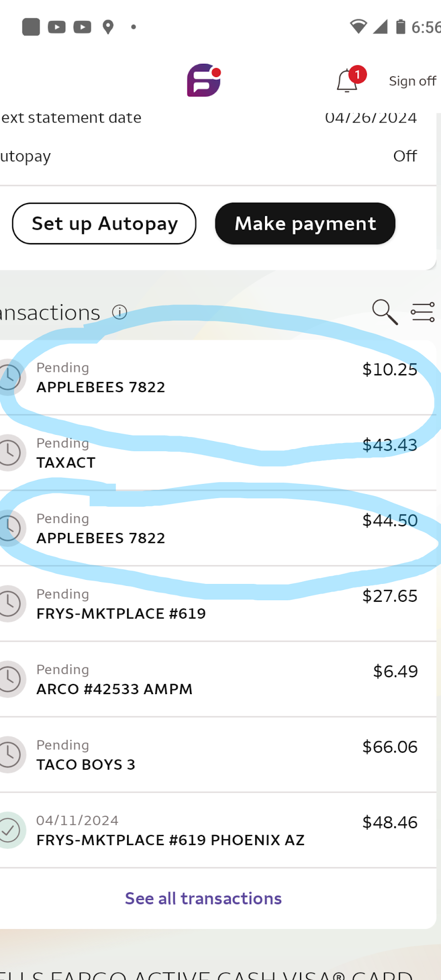
Task: Tap the posted checkmark icon for FRYS-MKTPLACE
Action: pyautogui.click(x=10, y=830)
